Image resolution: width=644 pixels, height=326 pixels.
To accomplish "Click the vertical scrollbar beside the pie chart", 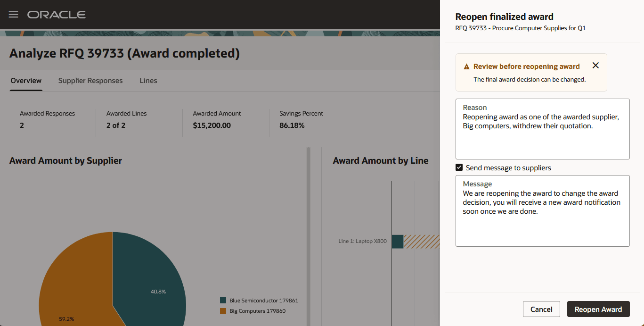I will point(309,236).
